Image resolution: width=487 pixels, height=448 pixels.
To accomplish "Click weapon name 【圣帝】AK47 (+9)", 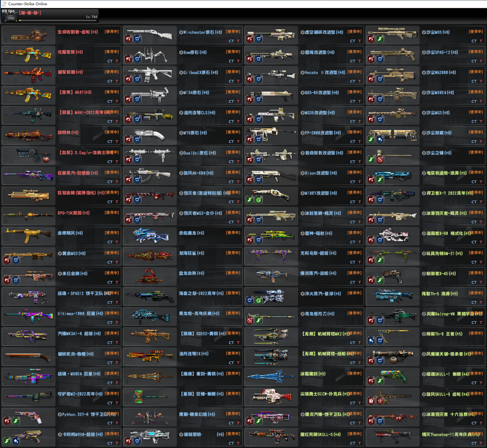I will point(74,92).
